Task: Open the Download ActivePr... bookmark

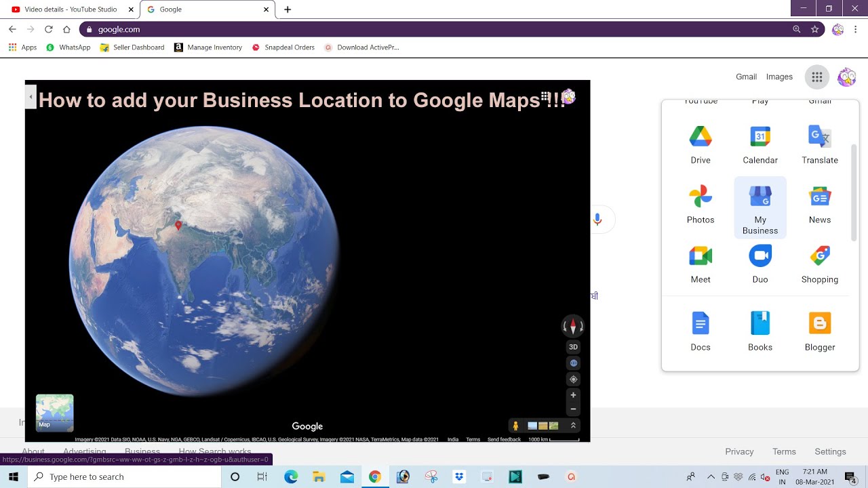Action: (361, 47)
